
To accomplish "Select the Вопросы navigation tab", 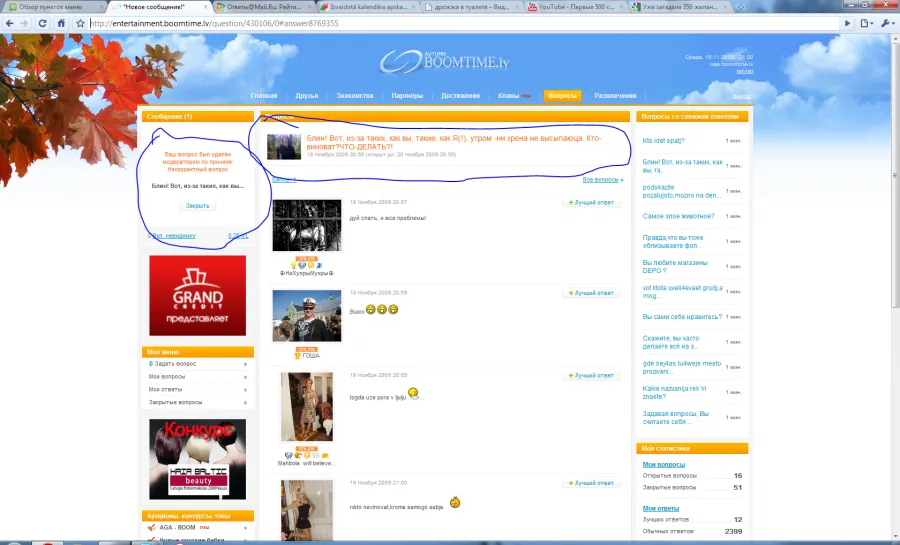I will pos(562,96).
